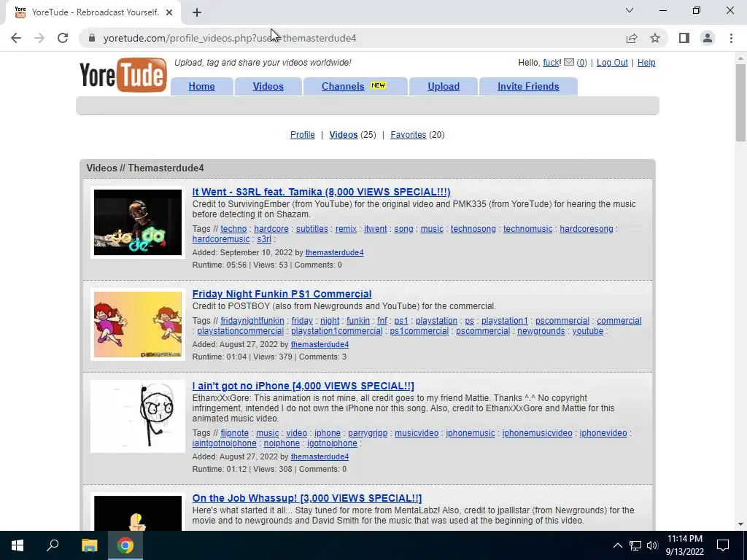This screenshot has height=560, width=747.
Task: Open the Favorites (20) sub-navigation link
Action: tap(409, 135)
